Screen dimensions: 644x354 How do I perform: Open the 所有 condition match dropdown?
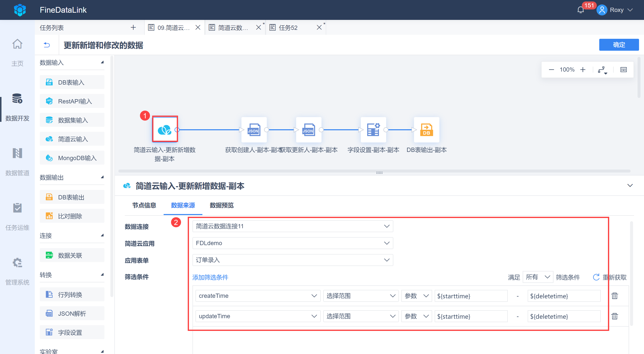538,277
